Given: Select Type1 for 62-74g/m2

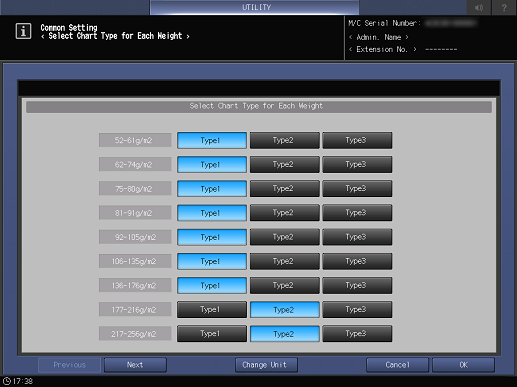Looking at the screenshot, I should 212,165.
